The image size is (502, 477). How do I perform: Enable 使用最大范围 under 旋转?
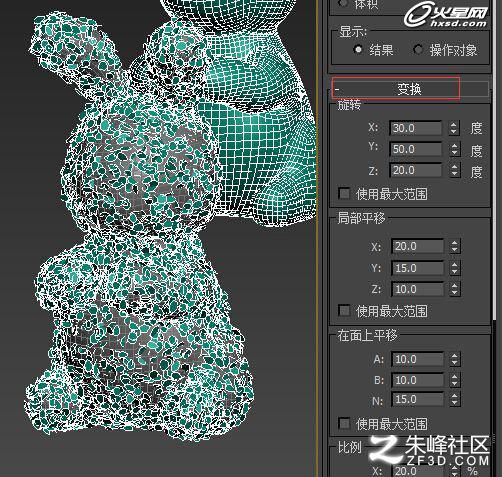pyautogui.click(x=344, y=194)
